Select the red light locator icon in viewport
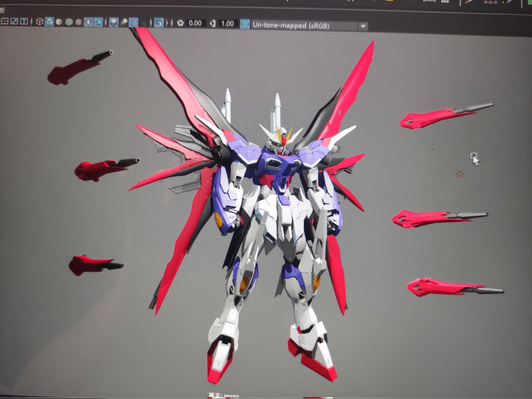Screen dimensions: 532x399 459,174
